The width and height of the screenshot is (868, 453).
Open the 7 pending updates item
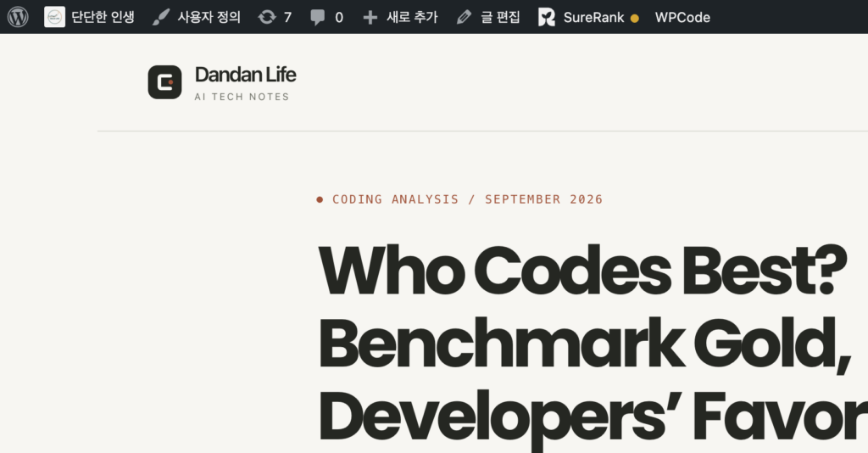tap(275, 17)
